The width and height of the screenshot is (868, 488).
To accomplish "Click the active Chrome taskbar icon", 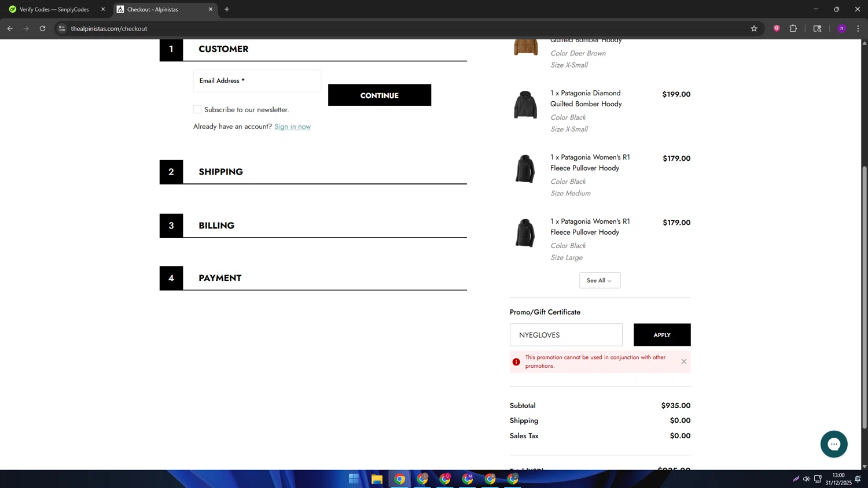I will [399, 479].
